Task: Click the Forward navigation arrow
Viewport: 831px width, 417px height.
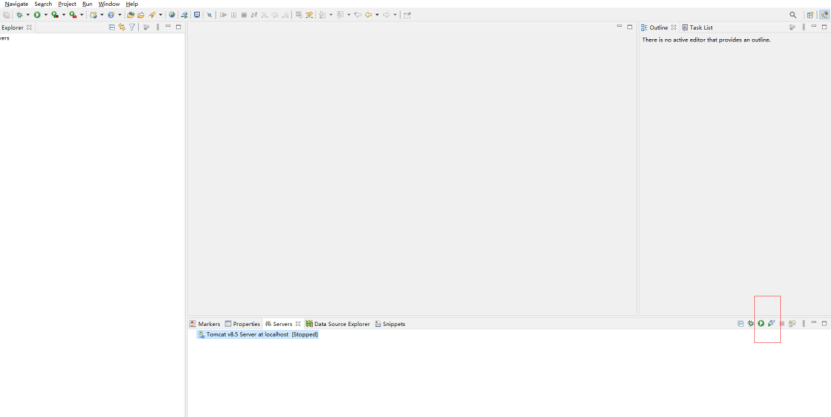Action: (386, 15)
